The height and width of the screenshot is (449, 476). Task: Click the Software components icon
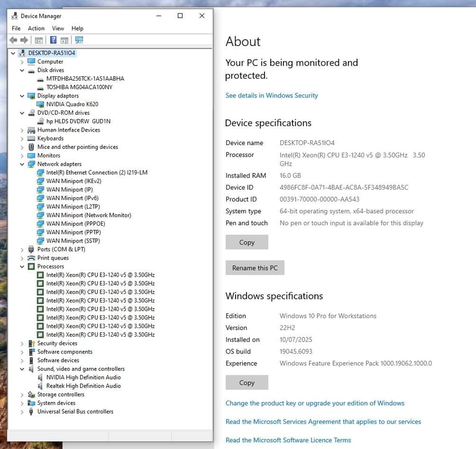[x=32, y=352]
